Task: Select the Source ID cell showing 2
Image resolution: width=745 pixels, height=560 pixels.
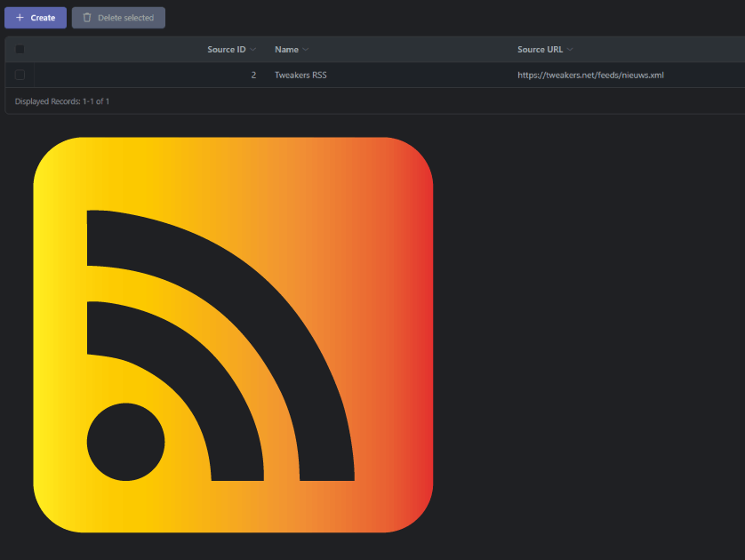Action: pyautogui.click(x=253, y=75)
